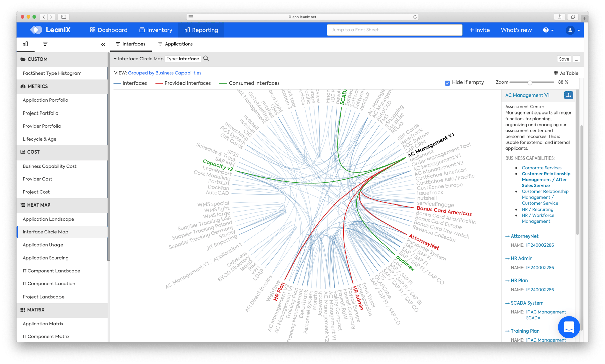
Task: Collapse the left sidebar with the double chevron
Action: [103, 44]
